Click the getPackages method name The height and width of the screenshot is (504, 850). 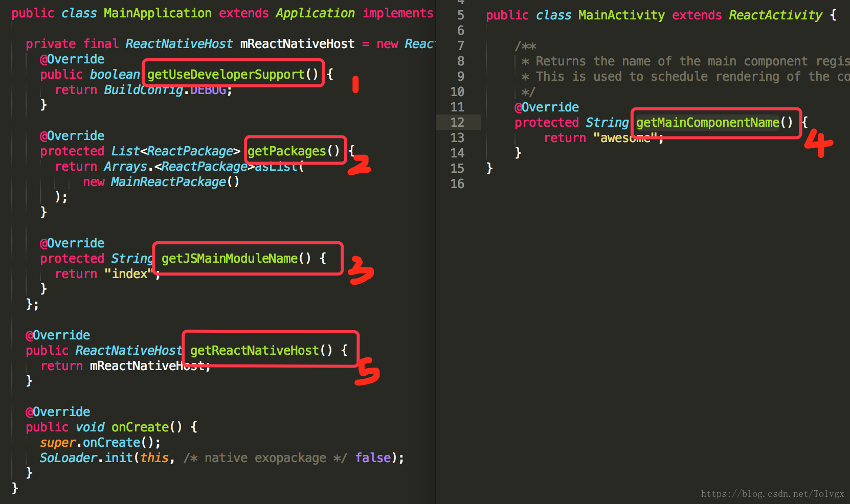tap(286, 151)
